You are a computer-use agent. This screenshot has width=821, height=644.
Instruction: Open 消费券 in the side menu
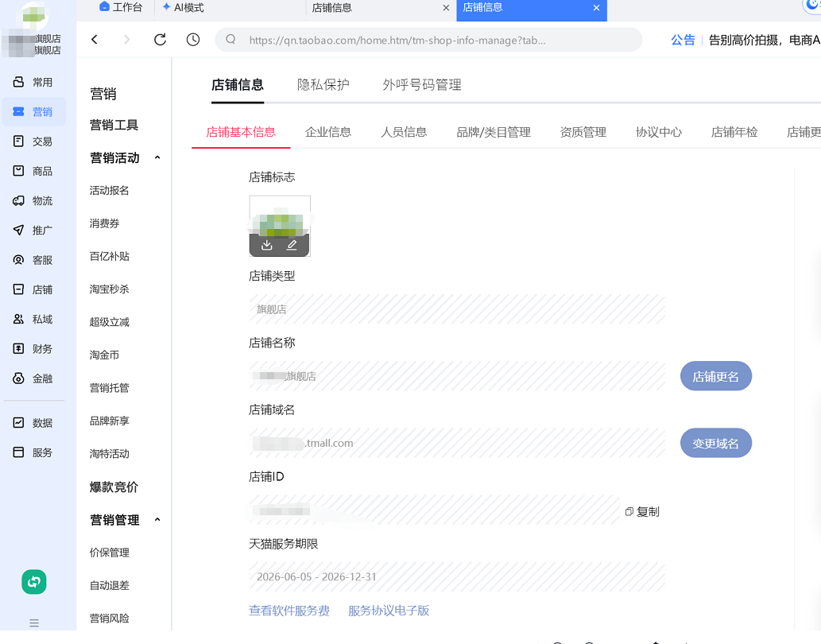tap(104, 223)
